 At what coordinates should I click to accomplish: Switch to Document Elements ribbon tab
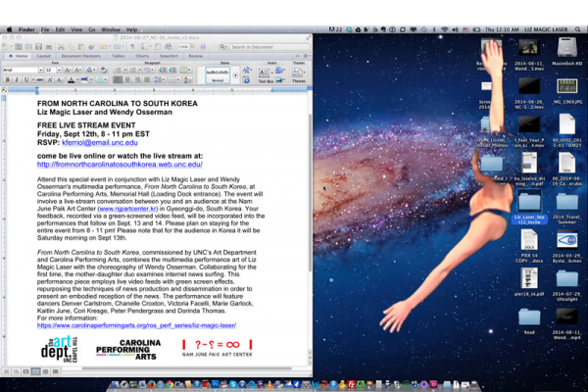81,56
